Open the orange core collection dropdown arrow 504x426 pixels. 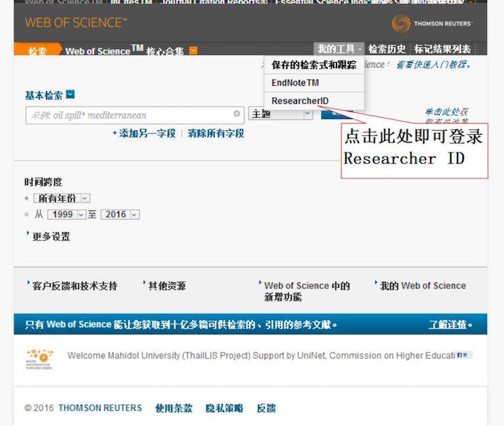pos(193,50)
